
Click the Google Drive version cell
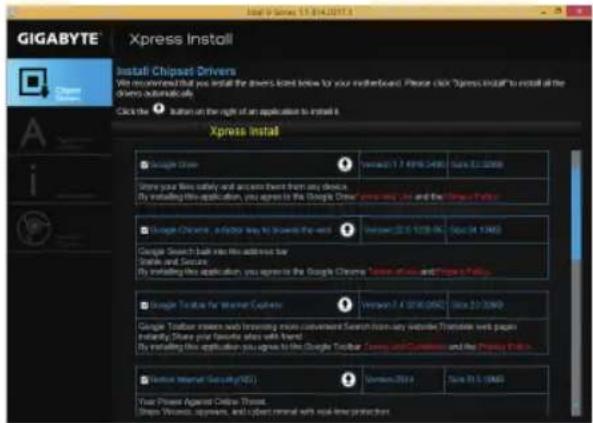coord(403,164)
